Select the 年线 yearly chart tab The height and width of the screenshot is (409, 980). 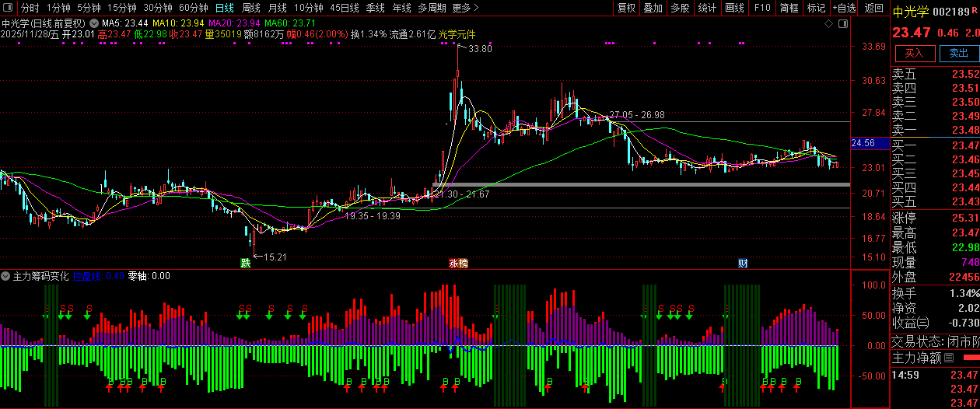point(401,8)
